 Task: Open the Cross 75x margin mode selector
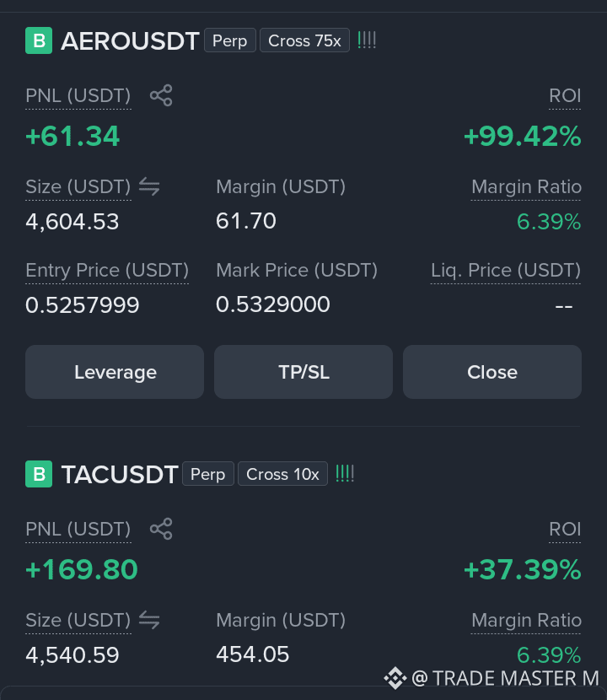pos(305,40)
